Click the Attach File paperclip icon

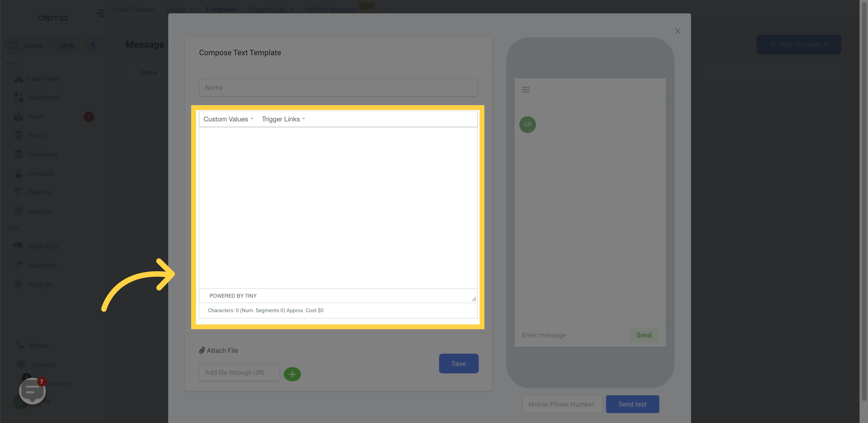tap(202, 350)
